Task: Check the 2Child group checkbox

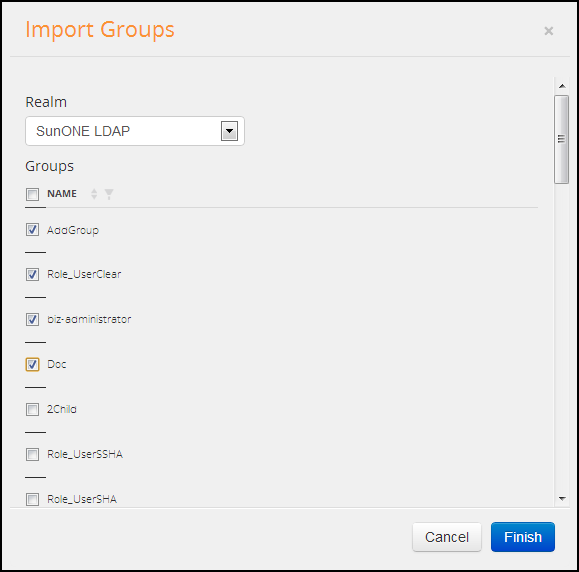Action: point(32,410)
